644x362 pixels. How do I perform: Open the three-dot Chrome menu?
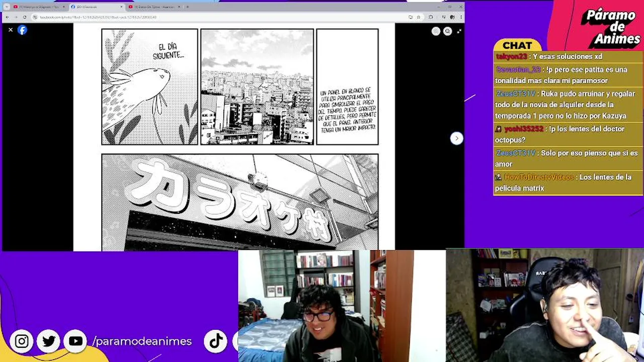(x=460, y=17)
